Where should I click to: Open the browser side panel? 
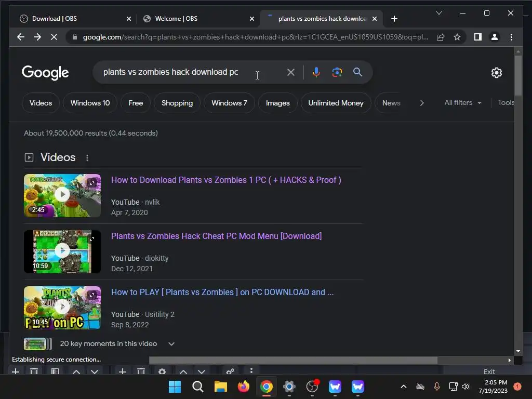pos(478,37)
